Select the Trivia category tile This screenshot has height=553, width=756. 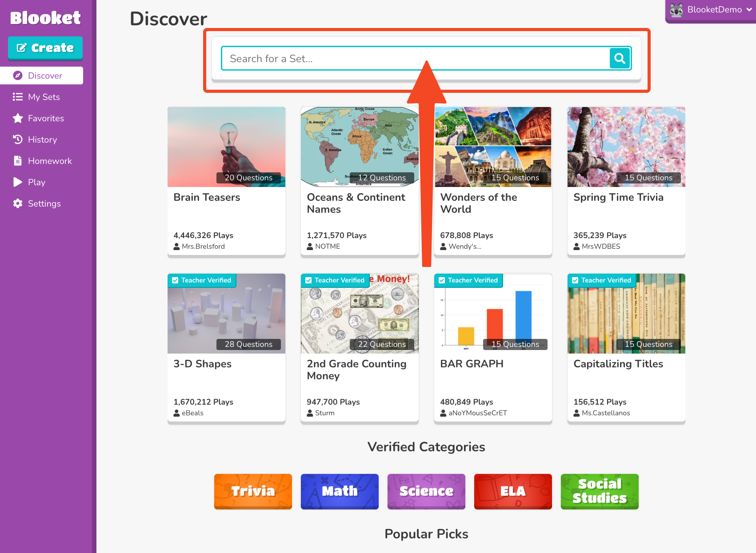(x=253, y=491)
